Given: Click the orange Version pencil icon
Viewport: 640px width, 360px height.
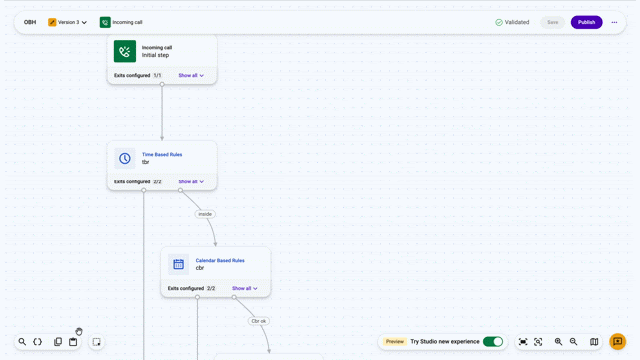Looking at the screenshot, I should [x=52, y=22].
